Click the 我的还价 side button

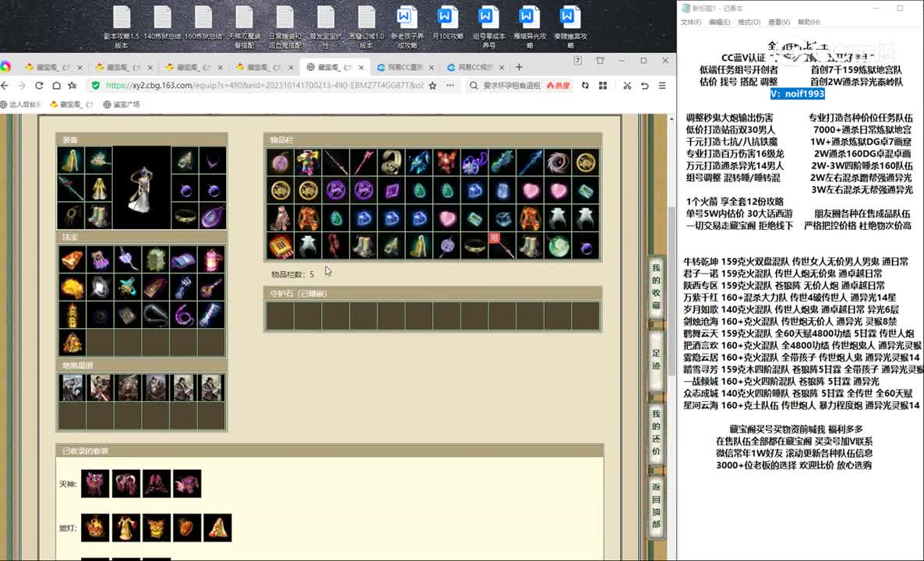pyautogui.click(x=656, y=433)
